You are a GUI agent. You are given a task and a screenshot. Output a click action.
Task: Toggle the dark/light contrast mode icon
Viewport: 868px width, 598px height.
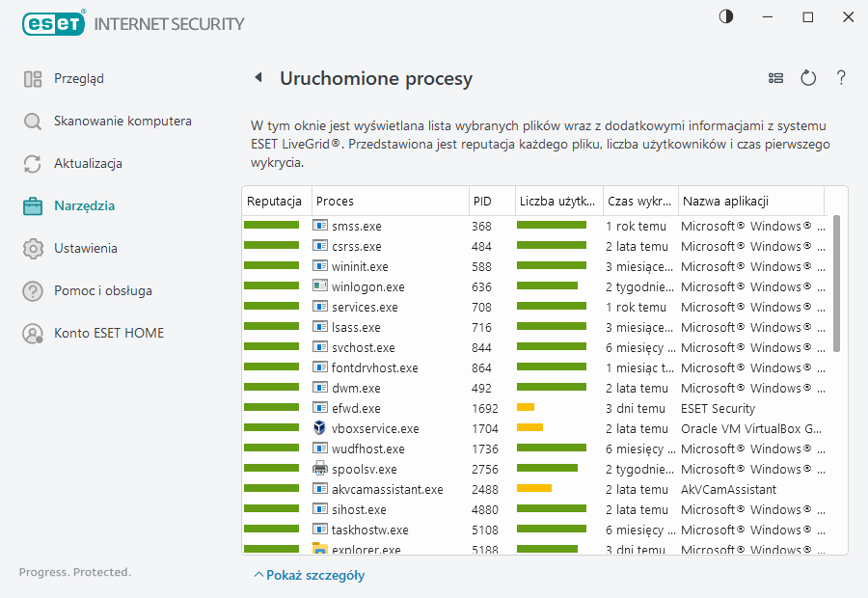tap(725, 16)
